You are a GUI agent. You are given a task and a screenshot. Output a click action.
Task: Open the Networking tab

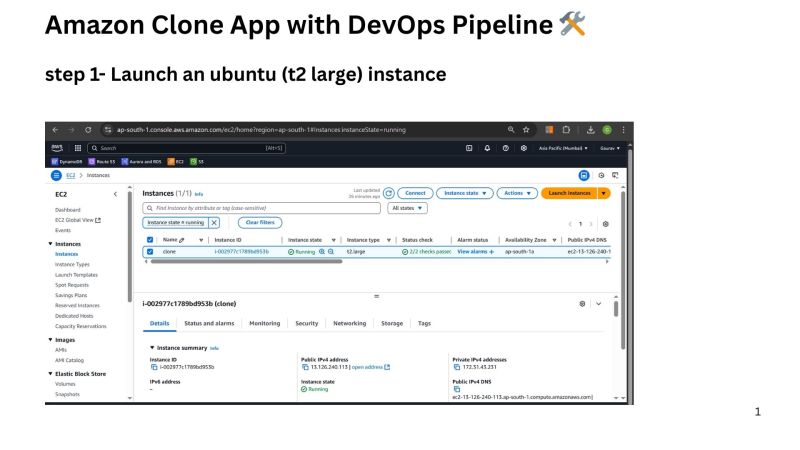coord(349,323)
